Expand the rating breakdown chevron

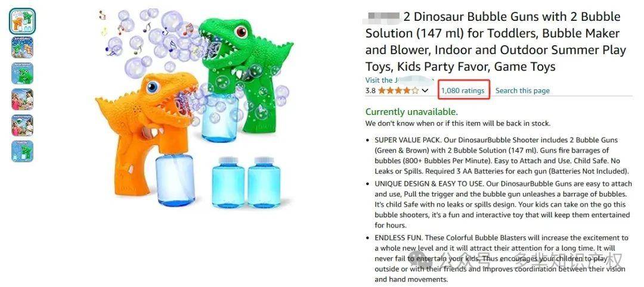[x=425, y=91]
